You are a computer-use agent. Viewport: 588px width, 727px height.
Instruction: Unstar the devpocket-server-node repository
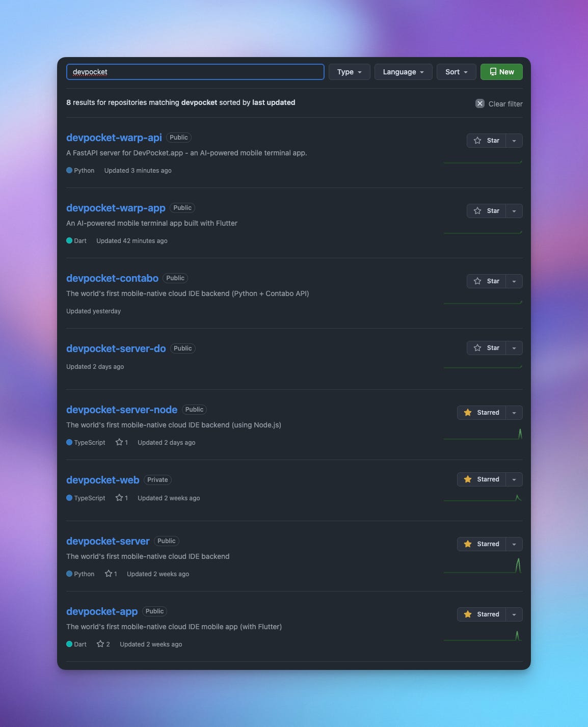click(482, 413)
